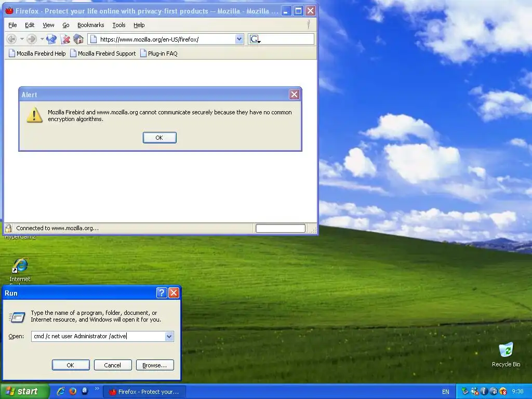Screen dimensions: 532x399
Task: Open the Plug-in FAQ bookmark
Action: click(159, 54)
